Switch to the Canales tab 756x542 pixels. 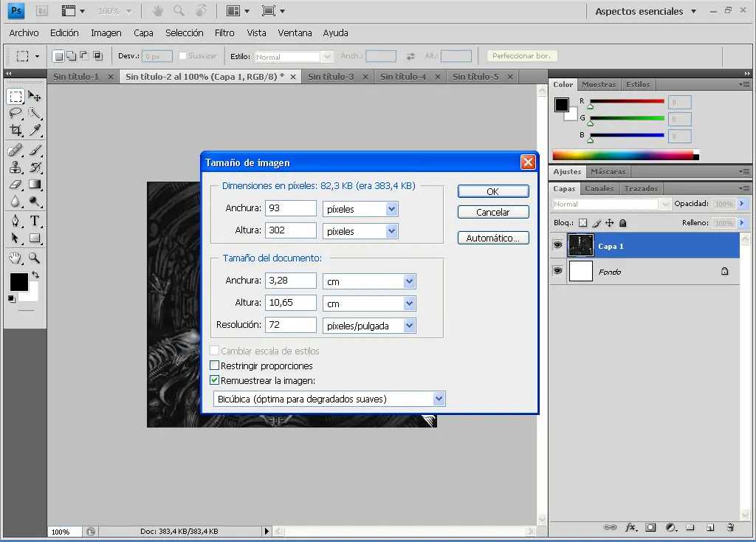pos(599,188)
